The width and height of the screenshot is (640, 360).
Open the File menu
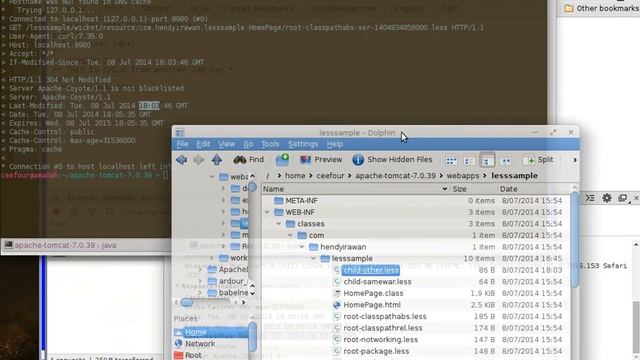point(182,144)
